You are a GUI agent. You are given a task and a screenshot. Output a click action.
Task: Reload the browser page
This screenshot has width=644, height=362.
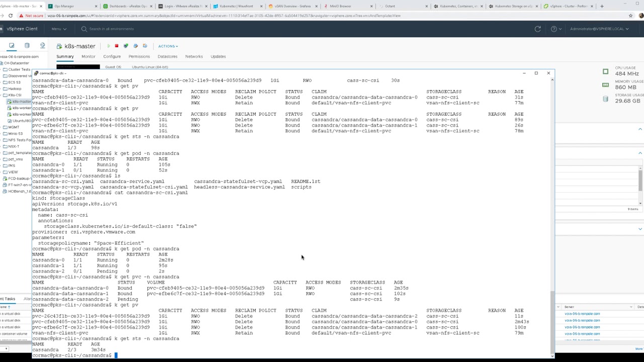click(10, 16)
